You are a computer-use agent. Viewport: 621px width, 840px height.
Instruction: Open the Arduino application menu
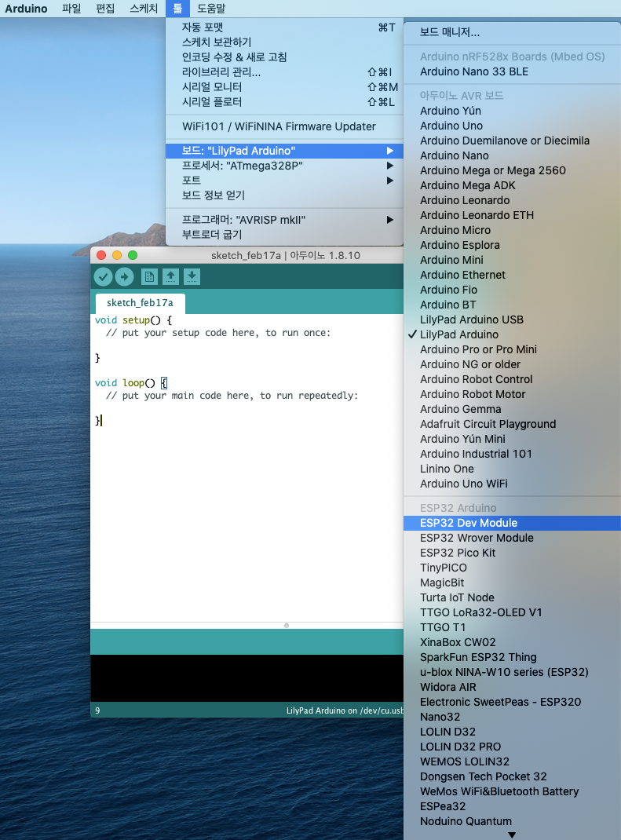pos(26,9)
